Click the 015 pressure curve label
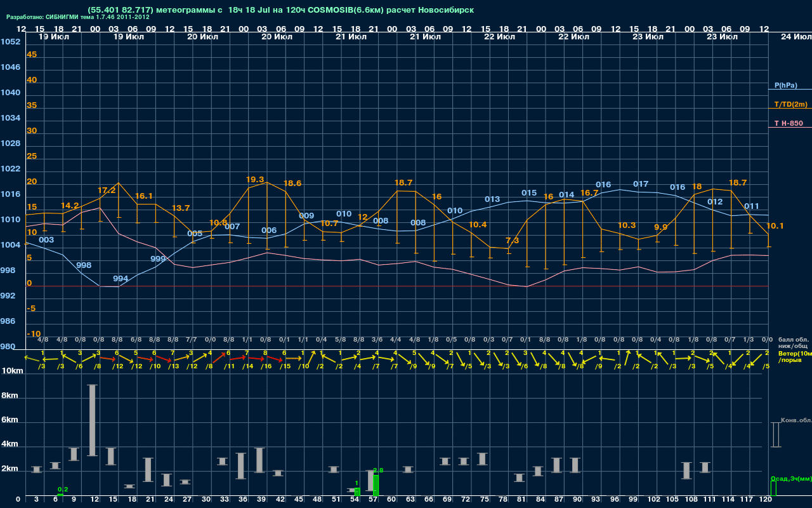The width and height of the screenshot is (812, 508). click(529, 193)
